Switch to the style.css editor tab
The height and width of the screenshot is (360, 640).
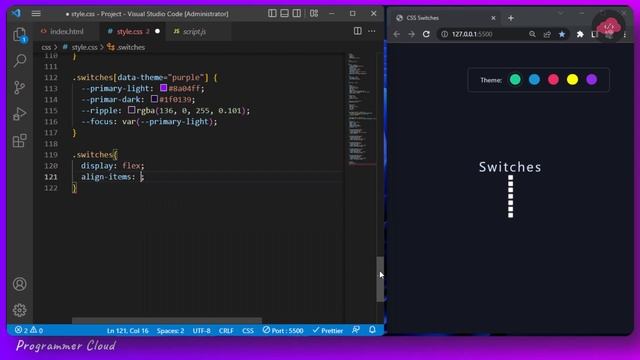(132, 31)
